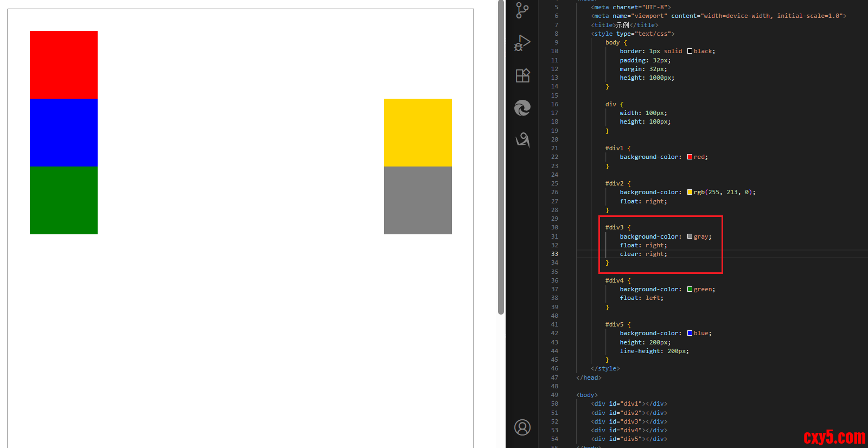Open the Accounts menu icon
Screen dimensions: 868x448
click(522, 427)
